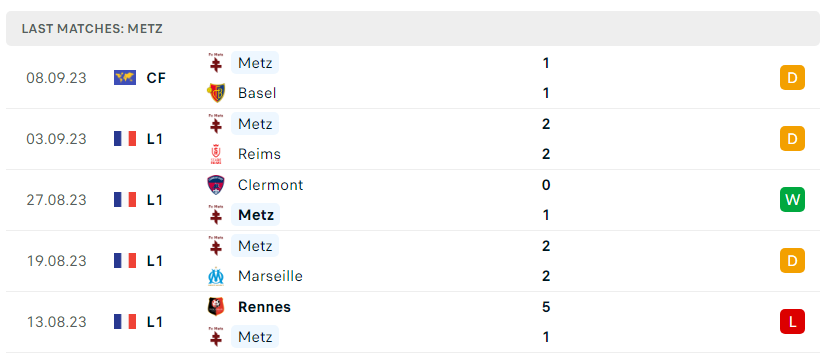Select the Reims team name

click(259, 154)
